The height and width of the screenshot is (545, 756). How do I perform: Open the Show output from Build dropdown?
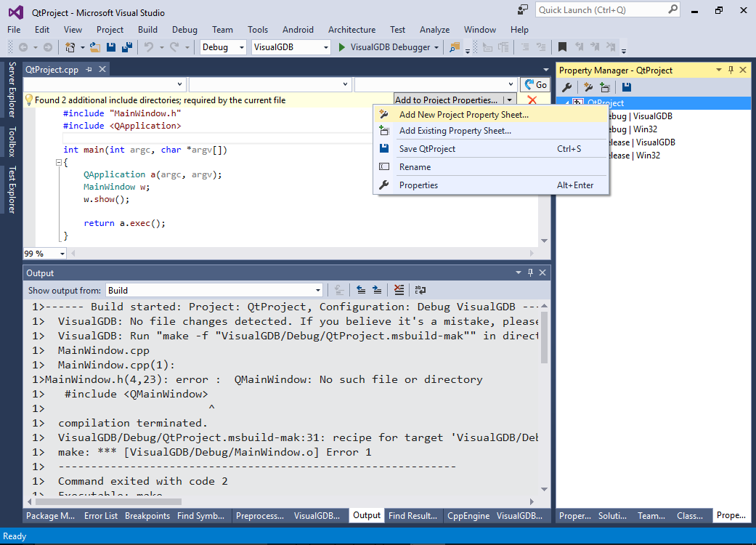pyautogui.click(x=318, y=291)
